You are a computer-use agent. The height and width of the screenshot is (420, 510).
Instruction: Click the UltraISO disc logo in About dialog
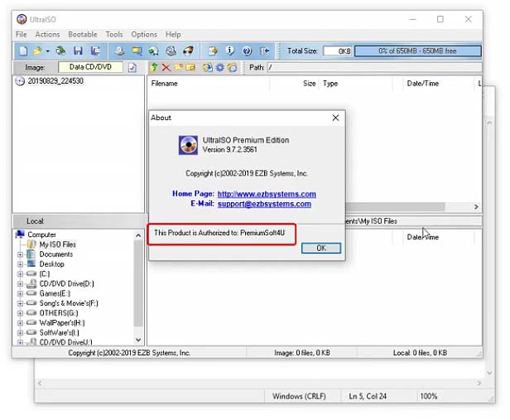(x=188, y=145)
